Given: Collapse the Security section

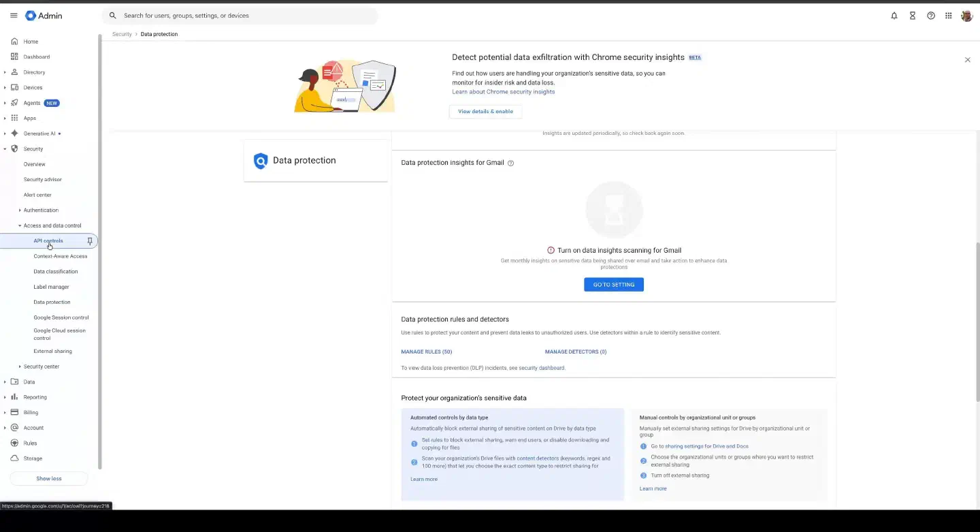Looking at the screenshot, I should click(5, 149).
